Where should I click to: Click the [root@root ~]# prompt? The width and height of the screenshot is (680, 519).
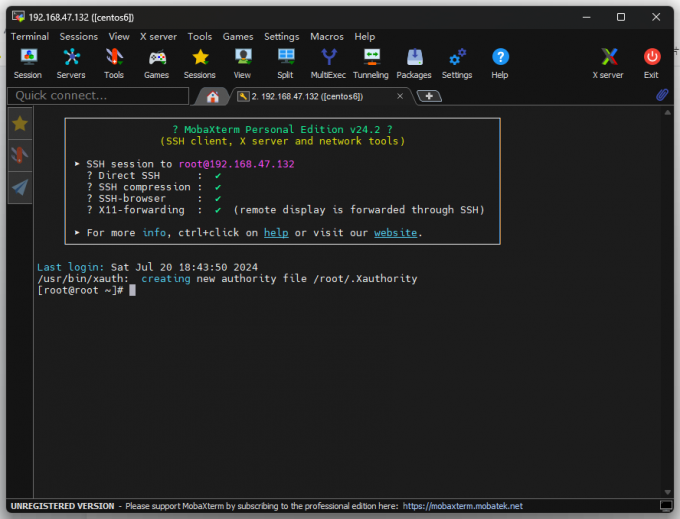click(x=81, y=291)
